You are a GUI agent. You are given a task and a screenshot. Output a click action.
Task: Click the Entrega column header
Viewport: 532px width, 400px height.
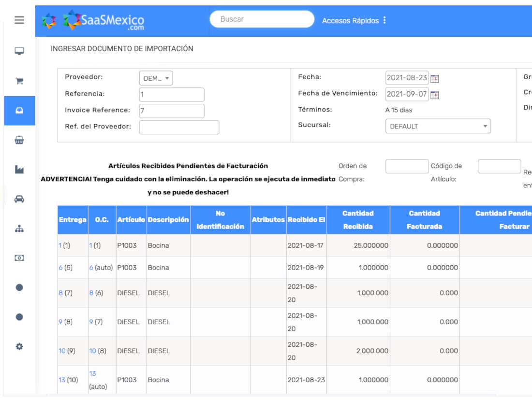coord(73,220)
